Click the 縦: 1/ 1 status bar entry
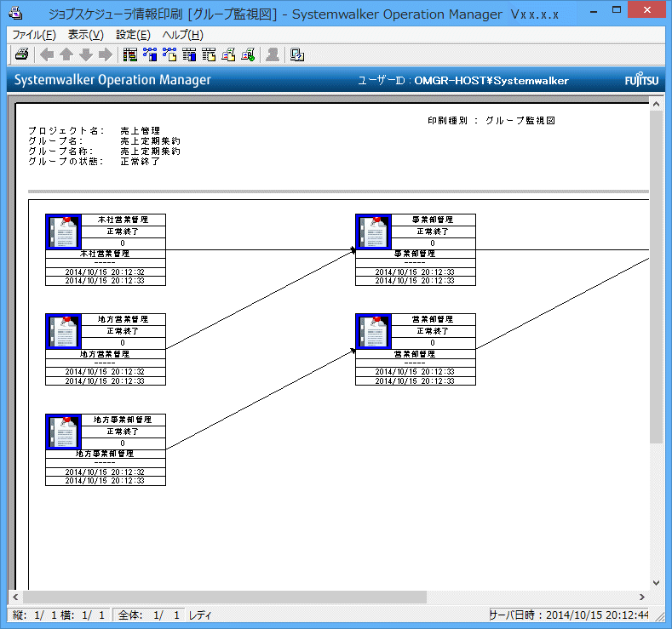Screen dimensions: 672x629 (35, 615)
